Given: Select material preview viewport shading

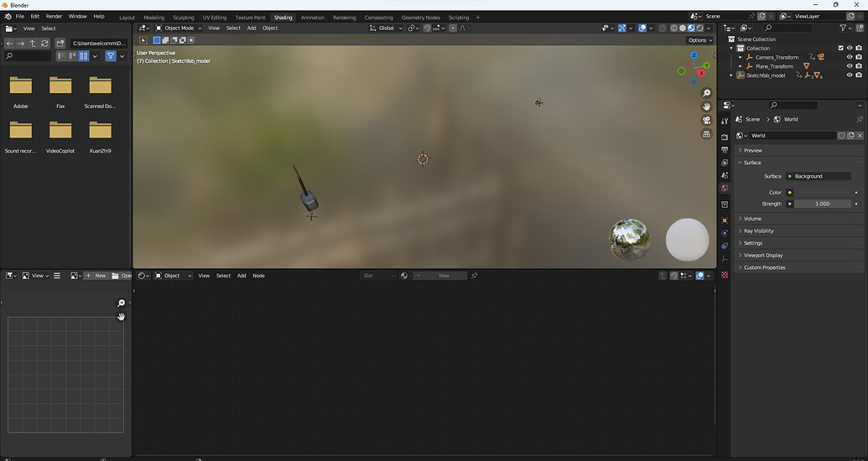Looking at the screenshot, I should coord(691,28).
